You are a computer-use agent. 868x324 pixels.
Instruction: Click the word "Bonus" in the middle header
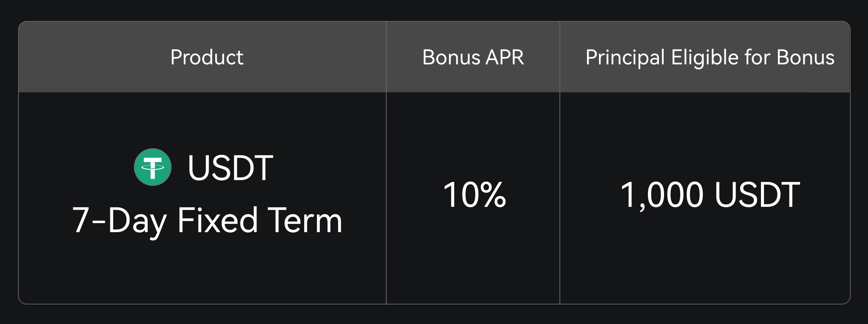coord(451,57)
